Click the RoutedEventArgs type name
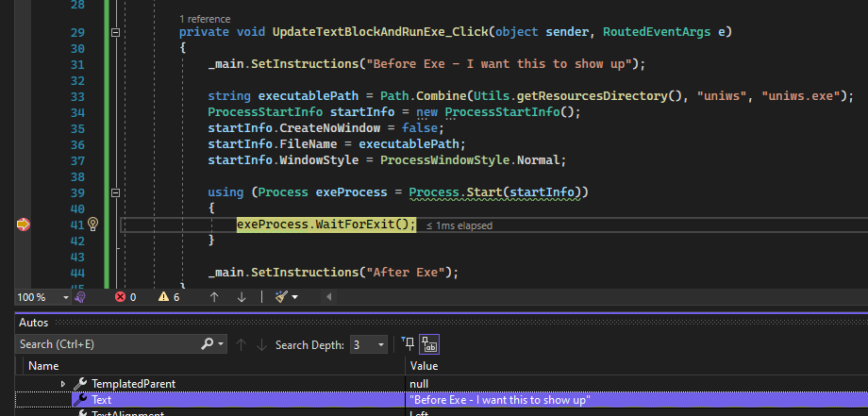868x416 pixels. [657, 31]
